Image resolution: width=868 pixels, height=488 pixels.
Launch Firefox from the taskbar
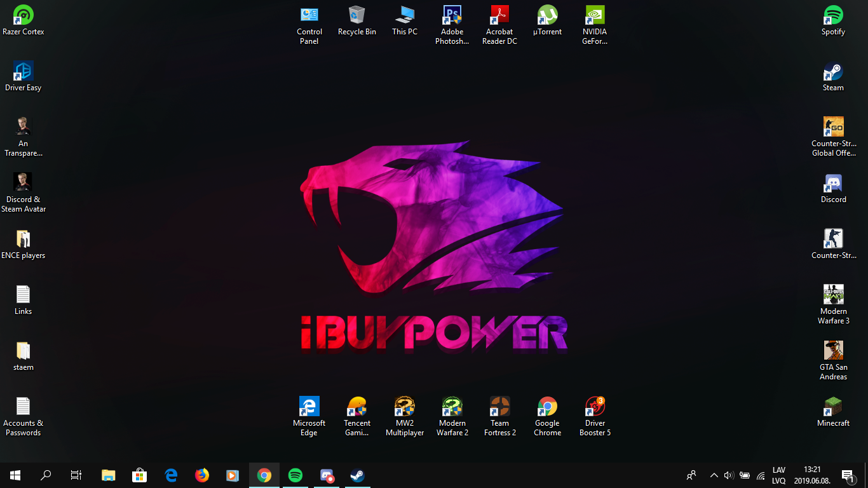tap(202, 475)
